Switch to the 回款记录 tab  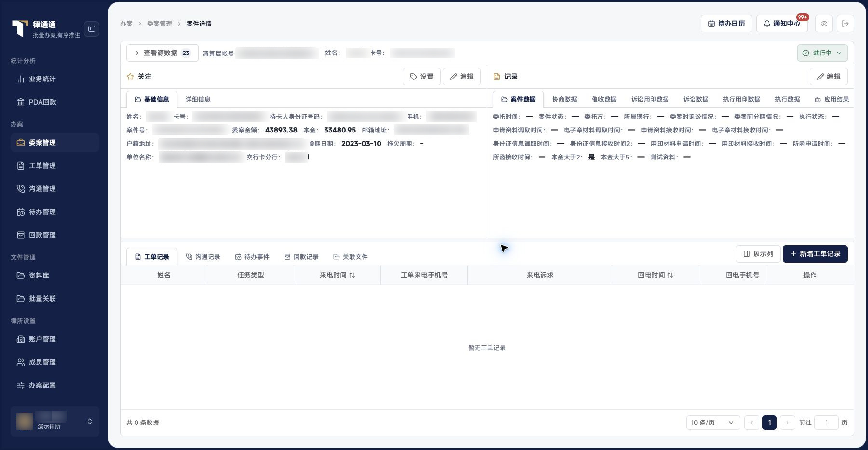301,257
